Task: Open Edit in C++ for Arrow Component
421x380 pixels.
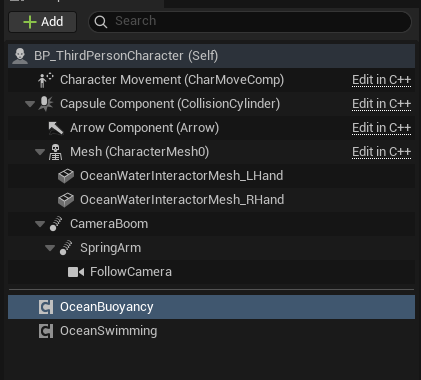Action: click(381, 128)
